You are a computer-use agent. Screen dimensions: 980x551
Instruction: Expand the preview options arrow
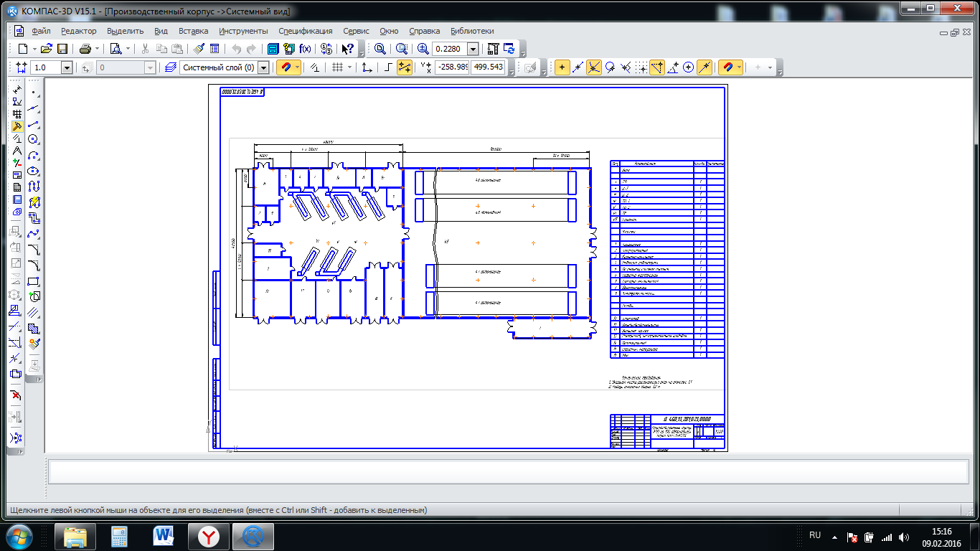pyautogui.click(x=127, y=49)
